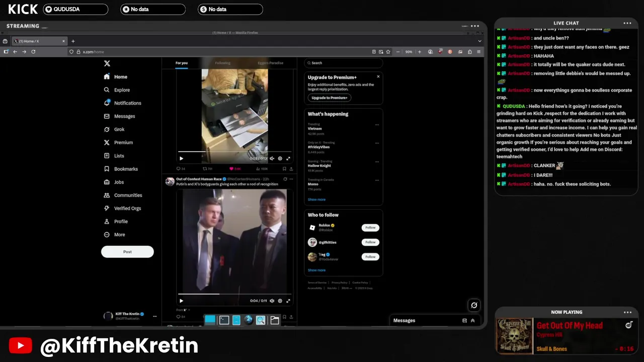Open Communities in the sidebar

click(x=123, y=195)
